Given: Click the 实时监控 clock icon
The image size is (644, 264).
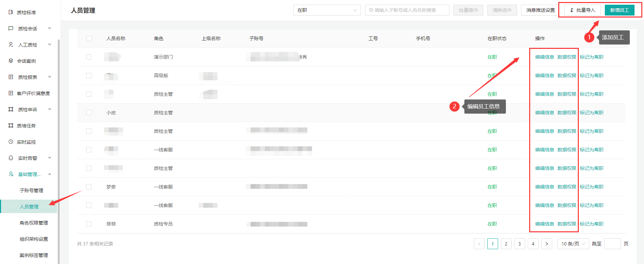Looking at the screenshot, I should tap(11, 142).
